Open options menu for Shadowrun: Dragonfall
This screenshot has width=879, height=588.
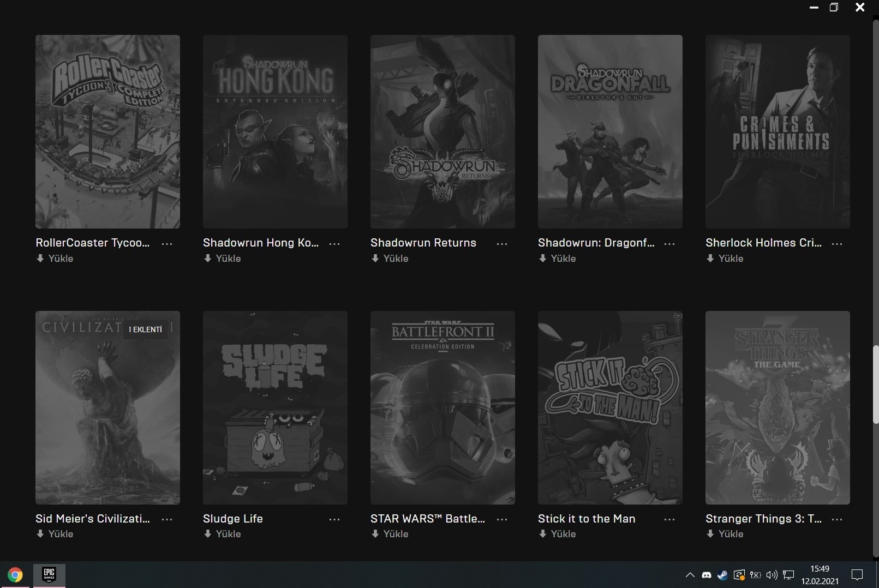point(669,244)
